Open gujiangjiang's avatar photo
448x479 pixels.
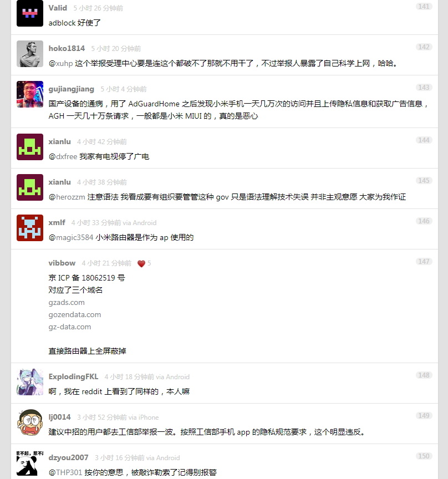(29, 94)
